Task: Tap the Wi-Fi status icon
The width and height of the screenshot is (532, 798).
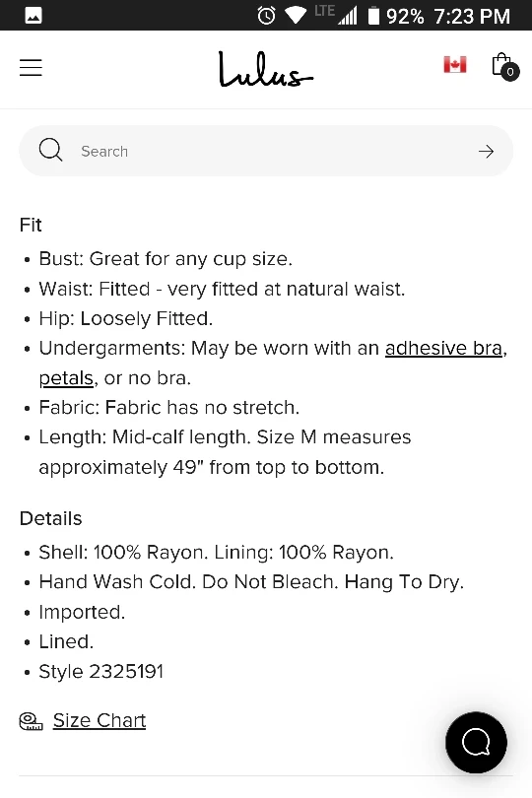Action: [296, 15]
